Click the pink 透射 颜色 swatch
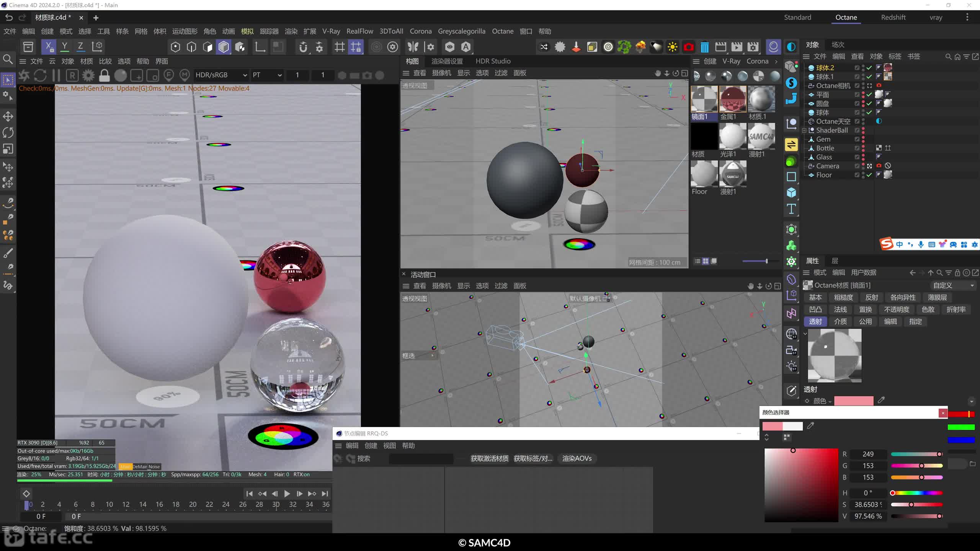The width and height of the screenshot is (980, 551). coord(854,401)
